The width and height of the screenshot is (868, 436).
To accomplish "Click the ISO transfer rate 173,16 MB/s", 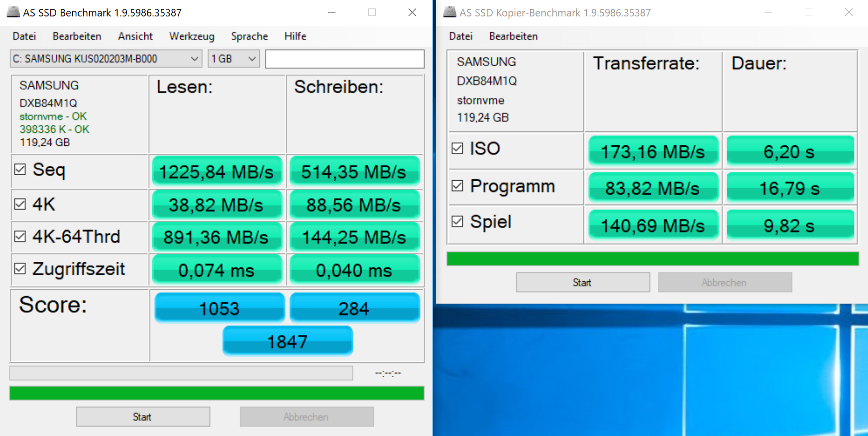I will [x=653, y=151].
